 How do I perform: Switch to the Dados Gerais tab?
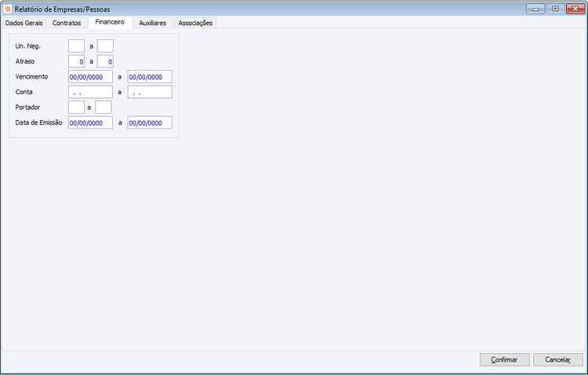point(24,23)
